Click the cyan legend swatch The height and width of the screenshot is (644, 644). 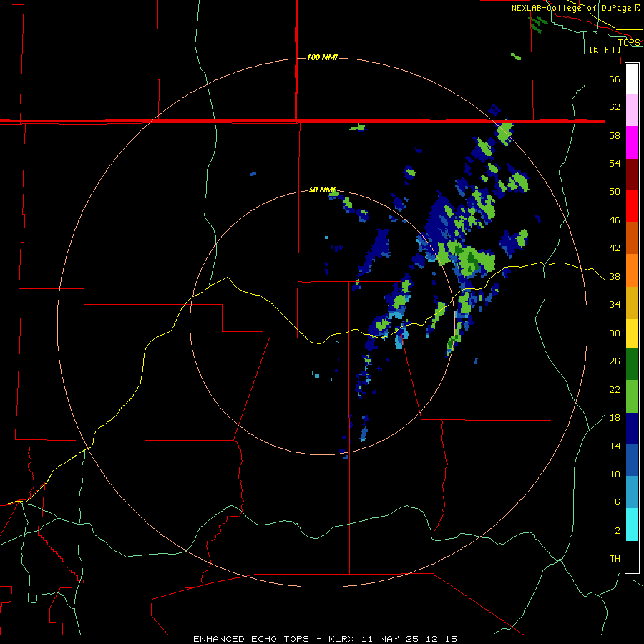tap(632, 525)
